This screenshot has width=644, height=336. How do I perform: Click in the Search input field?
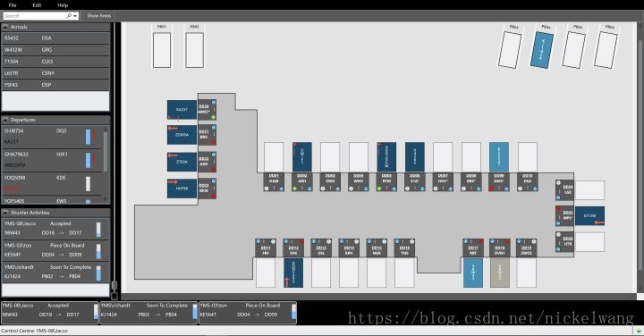35,15
